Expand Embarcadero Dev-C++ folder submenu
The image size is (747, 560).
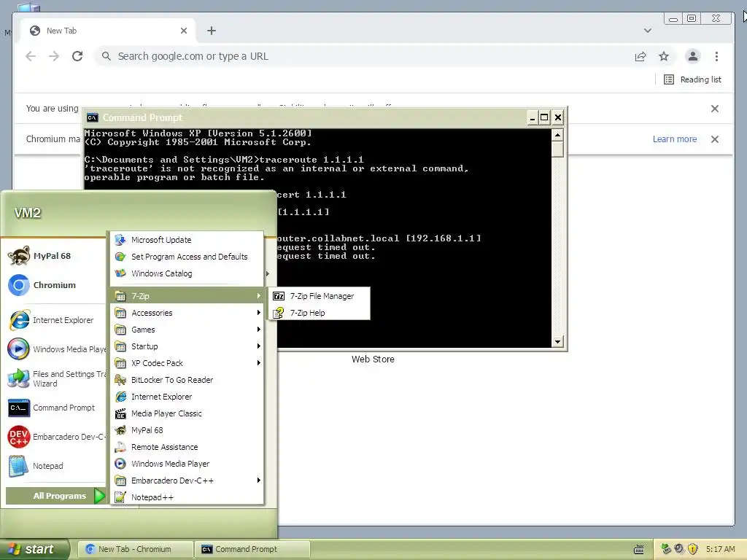[187, 481]
